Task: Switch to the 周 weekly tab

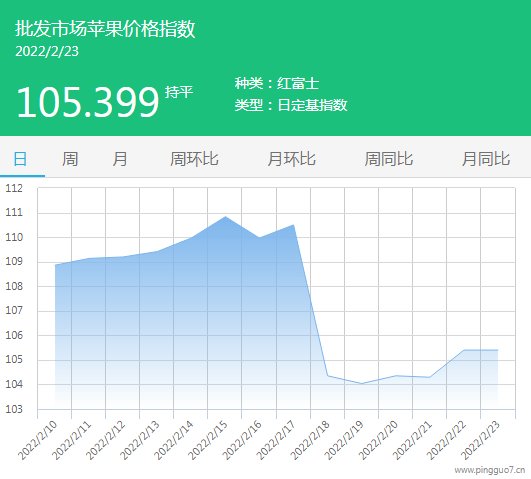Action: pyautogui.click(x=70, y=159)
